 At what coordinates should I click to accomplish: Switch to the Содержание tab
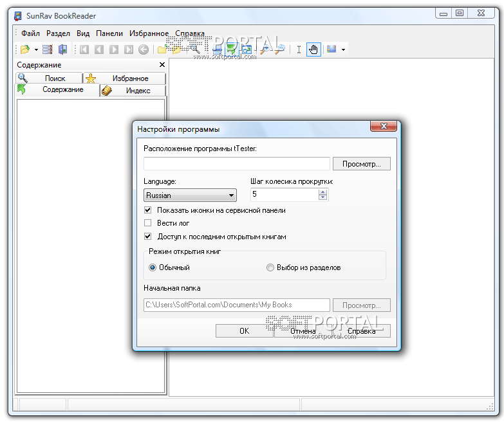coord(57,89)
